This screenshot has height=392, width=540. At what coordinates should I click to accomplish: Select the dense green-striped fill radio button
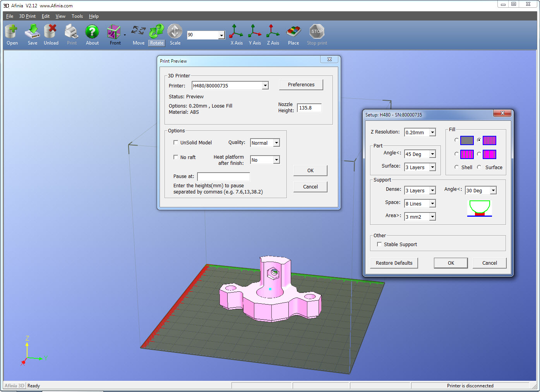pyautogui.click(x=479, y=140)
